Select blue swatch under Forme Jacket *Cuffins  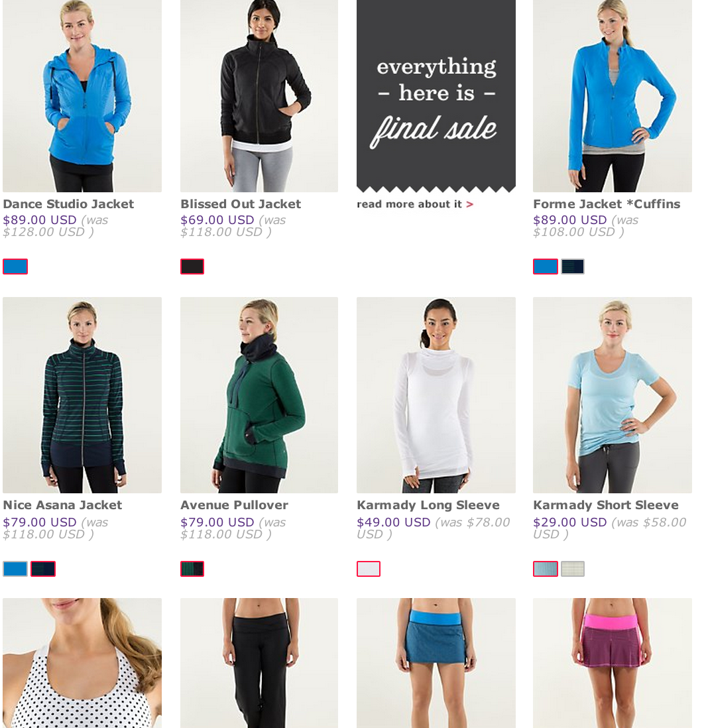[546, 267]
